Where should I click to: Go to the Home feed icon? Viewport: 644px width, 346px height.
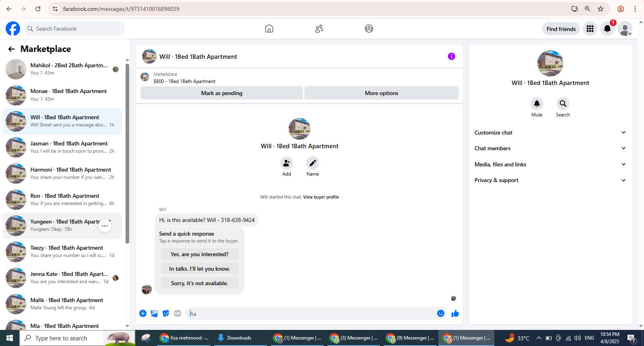(269, 29)
